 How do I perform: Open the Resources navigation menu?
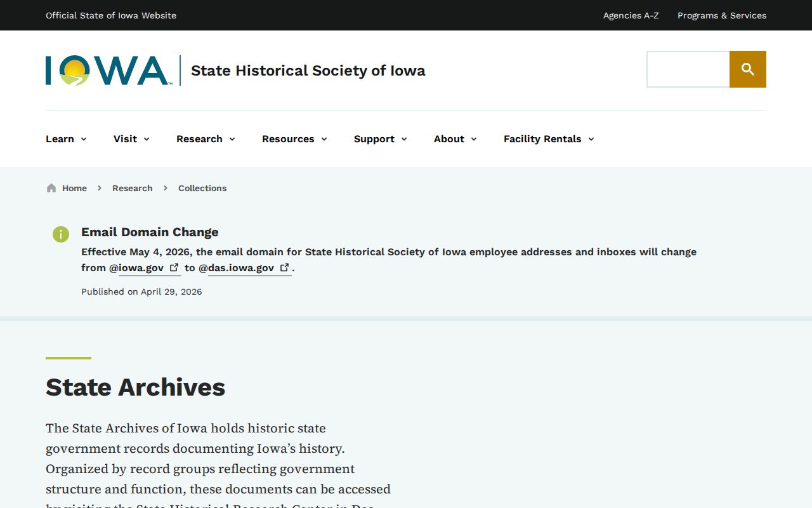click(x=294, y=139)
